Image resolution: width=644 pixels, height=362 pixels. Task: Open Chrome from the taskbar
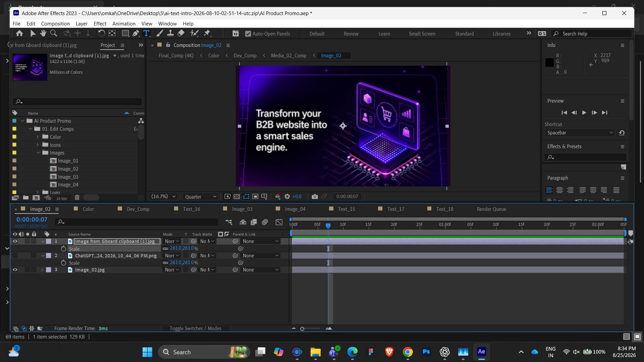pyautogui.click(x=408, y=352)
